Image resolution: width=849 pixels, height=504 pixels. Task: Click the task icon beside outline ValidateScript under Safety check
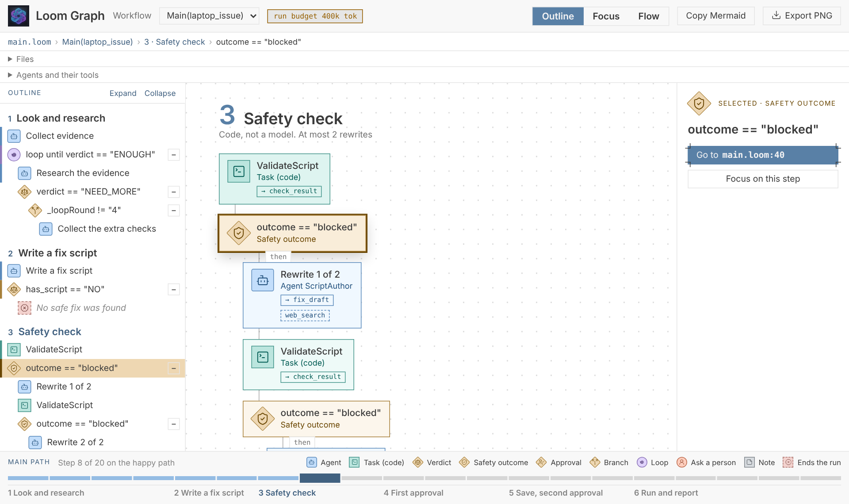click(x=14, y=350)
